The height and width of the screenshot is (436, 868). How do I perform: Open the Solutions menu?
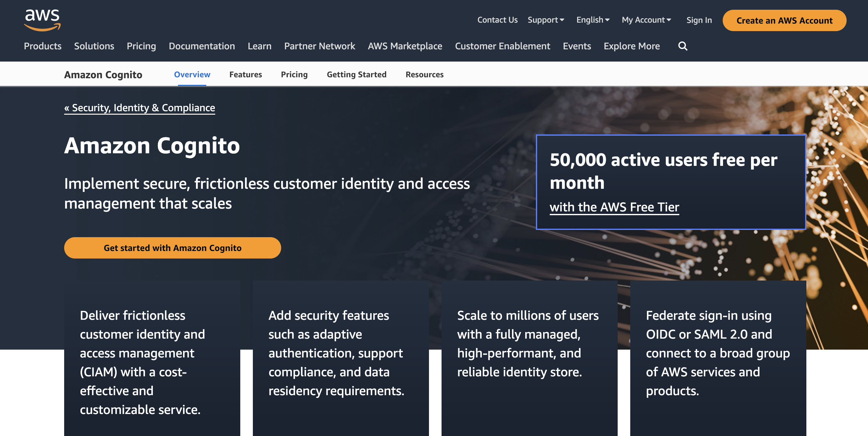click(94, 46)
